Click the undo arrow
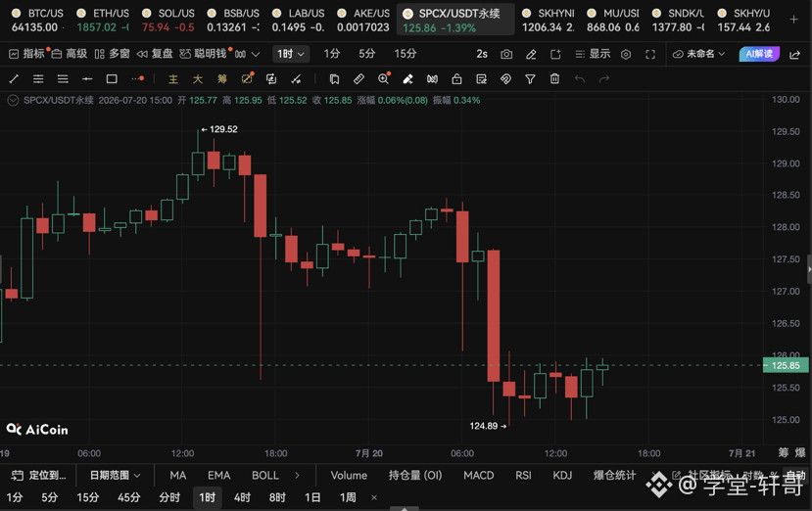The image size is (812, 511). coord(580,78)
